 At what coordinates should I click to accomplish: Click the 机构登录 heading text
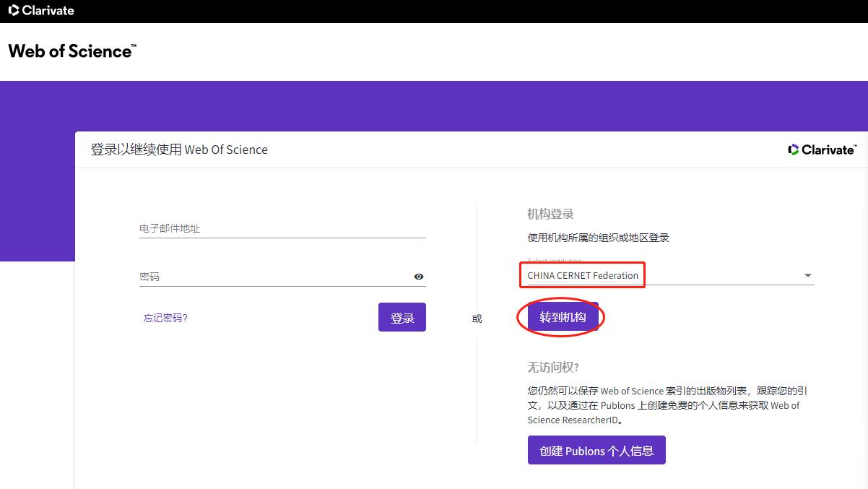(x=550, y=214)
